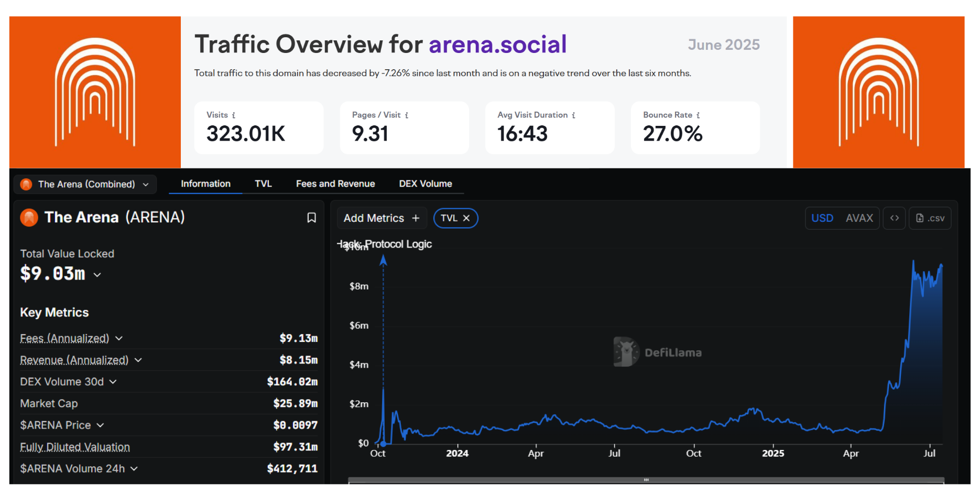Viewport: 980px width, 504px height.
Task: Click the chart time range slider bar
Action: point(646,480)
